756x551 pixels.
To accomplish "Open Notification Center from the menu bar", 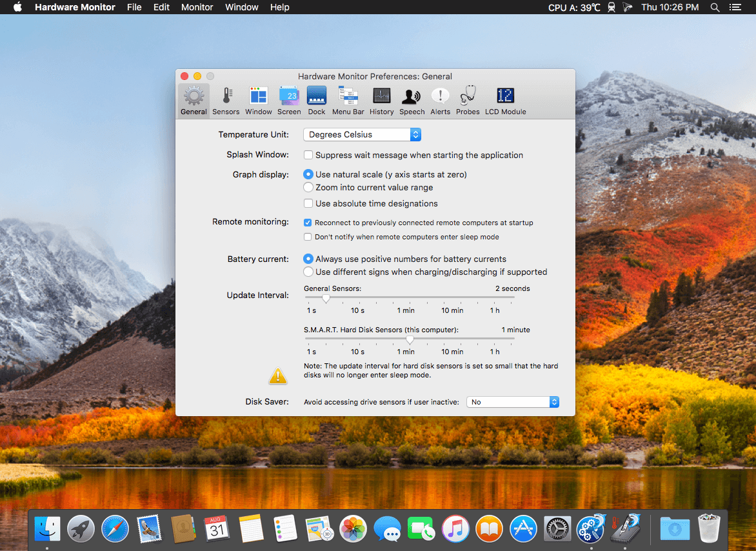I will [x=735, y=7].
